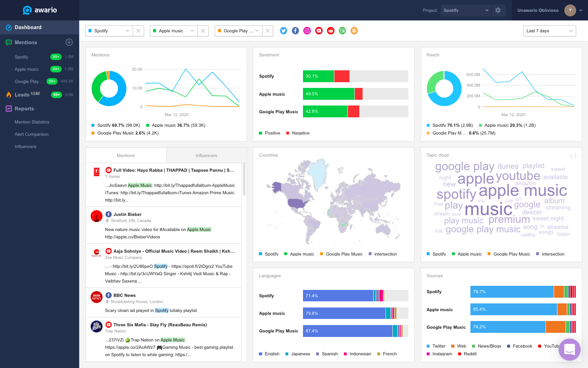Toggle the Web source filter globe icon

point(354,30)
